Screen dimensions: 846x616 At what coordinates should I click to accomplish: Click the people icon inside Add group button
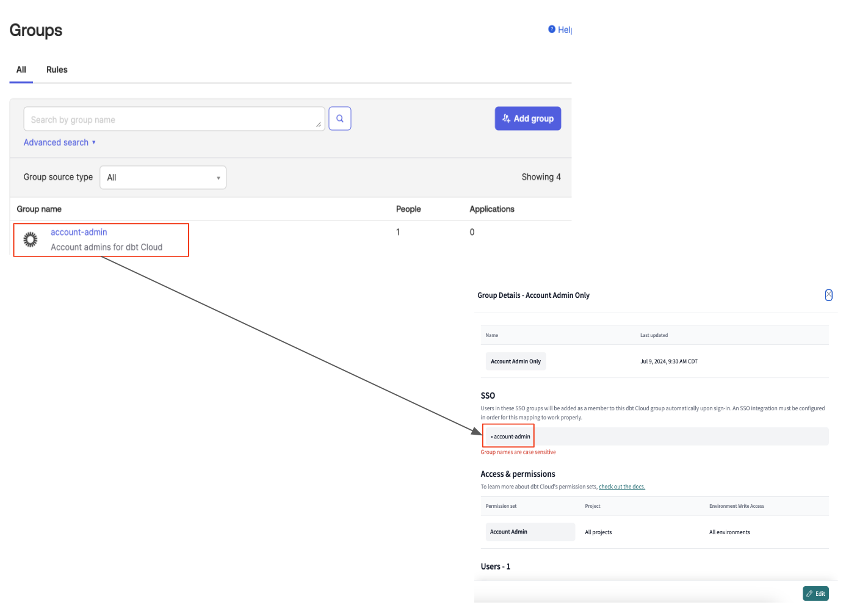click(505, 118)
